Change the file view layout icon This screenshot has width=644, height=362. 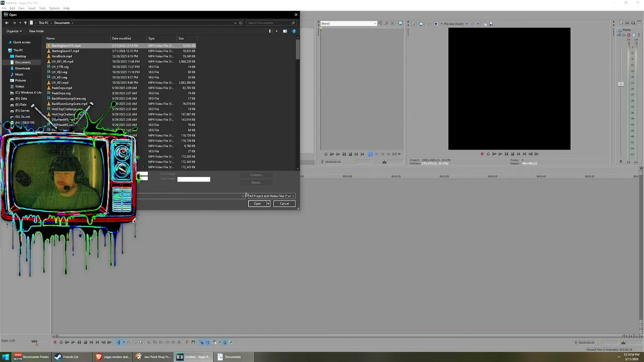click(270, 31)
